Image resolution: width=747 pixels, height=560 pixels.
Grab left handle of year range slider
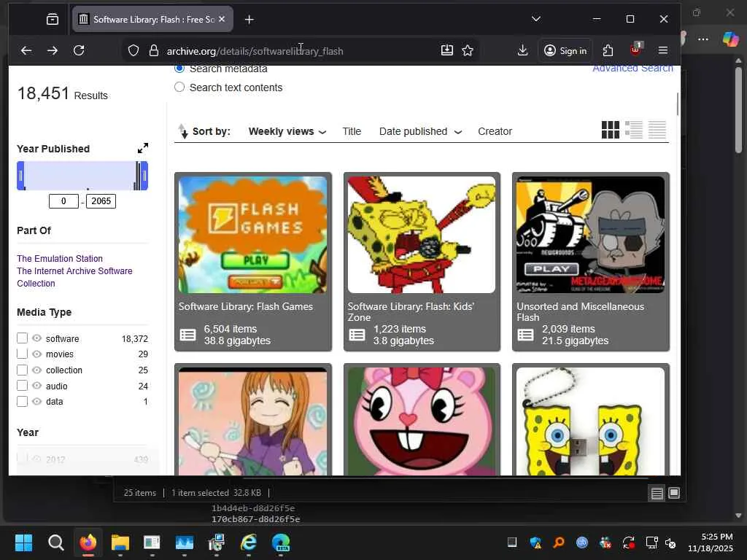click(x=20, y=176)
